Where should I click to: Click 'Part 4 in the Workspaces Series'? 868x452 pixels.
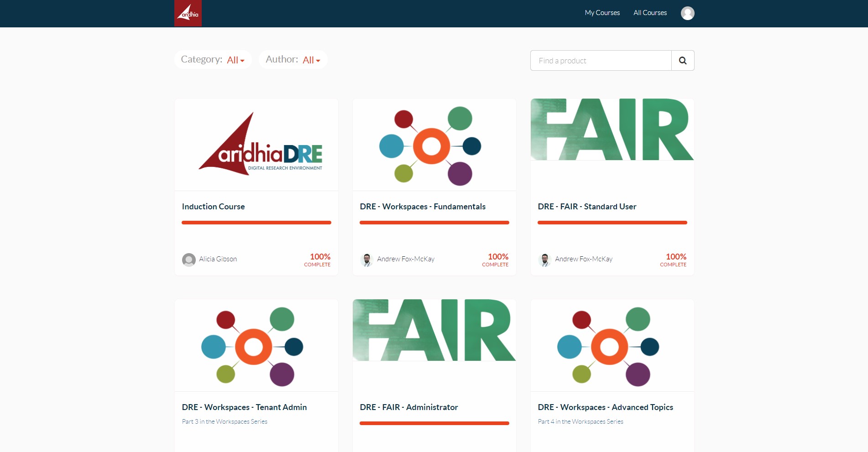580,421
